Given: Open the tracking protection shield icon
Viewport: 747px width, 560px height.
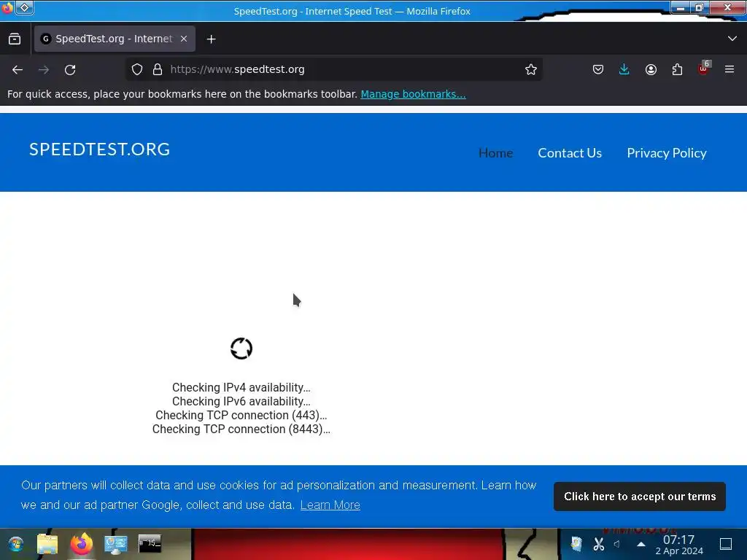Looking at the screenshot, I should [137, 69].
